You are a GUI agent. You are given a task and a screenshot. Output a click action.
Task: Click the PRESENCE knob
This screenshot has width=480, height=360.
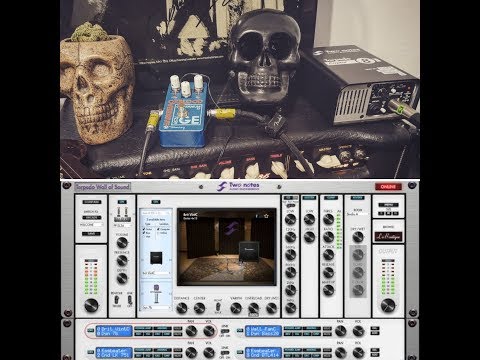click(x=122, y=260)
